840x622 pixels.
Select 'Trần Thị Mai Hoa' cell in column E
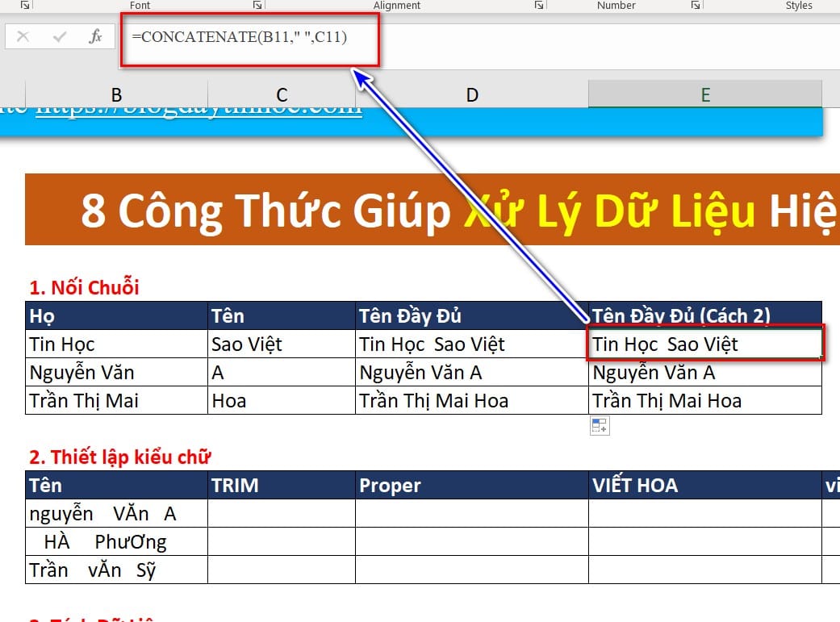coord(705,401)
